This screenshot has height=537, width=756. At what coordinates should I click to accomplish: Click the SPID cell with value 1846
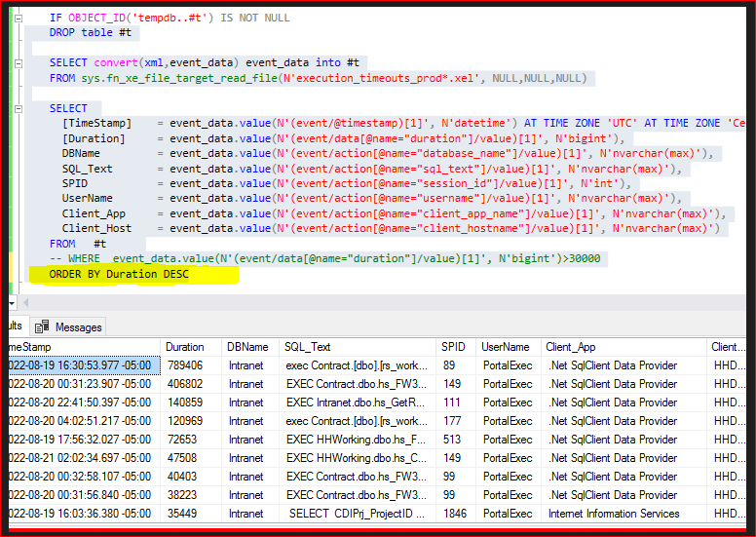click(x=456, y=514)
